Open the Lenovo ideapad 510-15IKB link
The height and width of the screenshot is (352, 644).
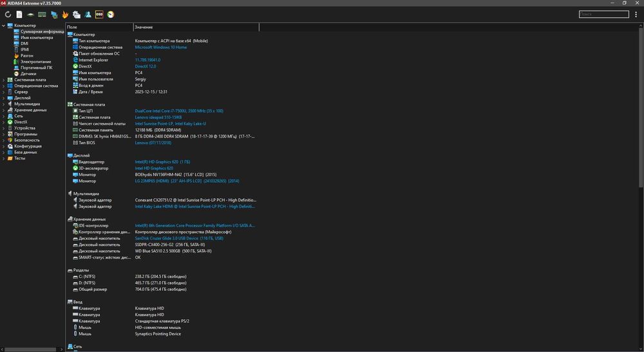click(158, 117)
